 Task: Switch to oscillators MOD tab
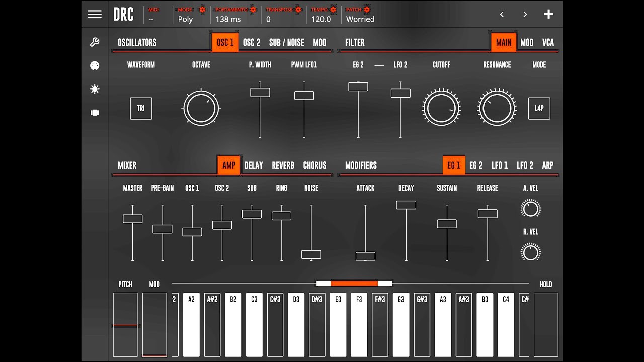pos(319,42)
